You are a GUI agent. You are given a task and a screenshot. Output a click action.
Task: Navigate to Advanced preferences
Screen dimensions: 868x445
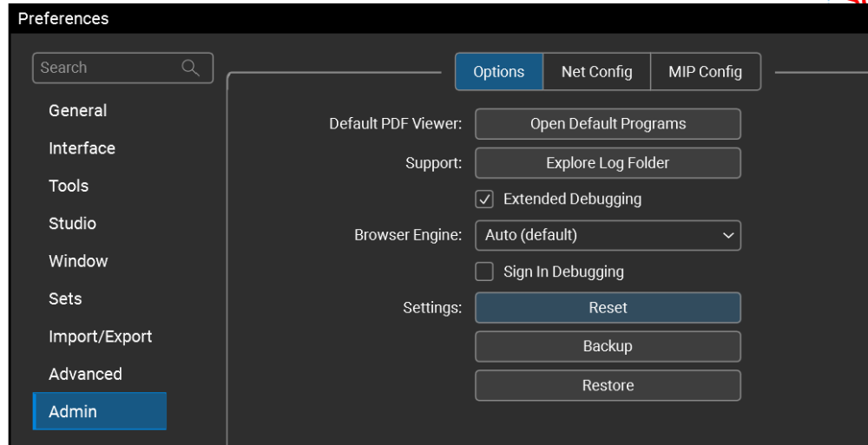[85, 374]
